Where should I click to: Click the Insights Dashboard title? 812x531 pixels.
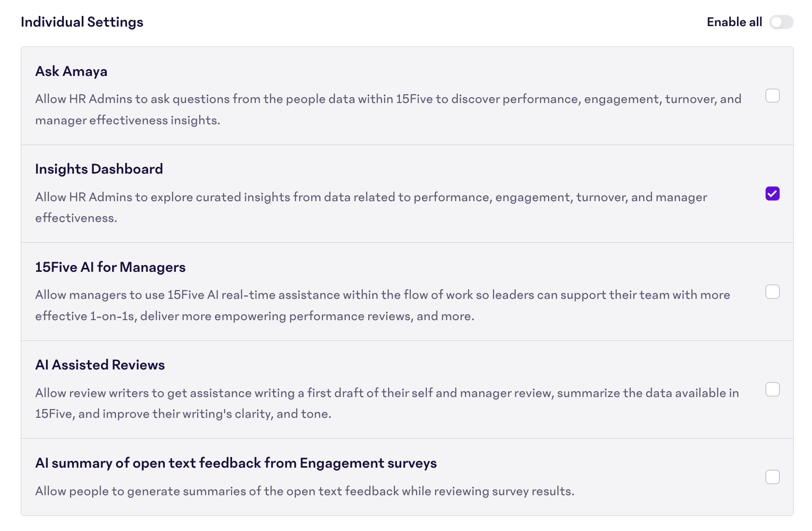(99, 169)
